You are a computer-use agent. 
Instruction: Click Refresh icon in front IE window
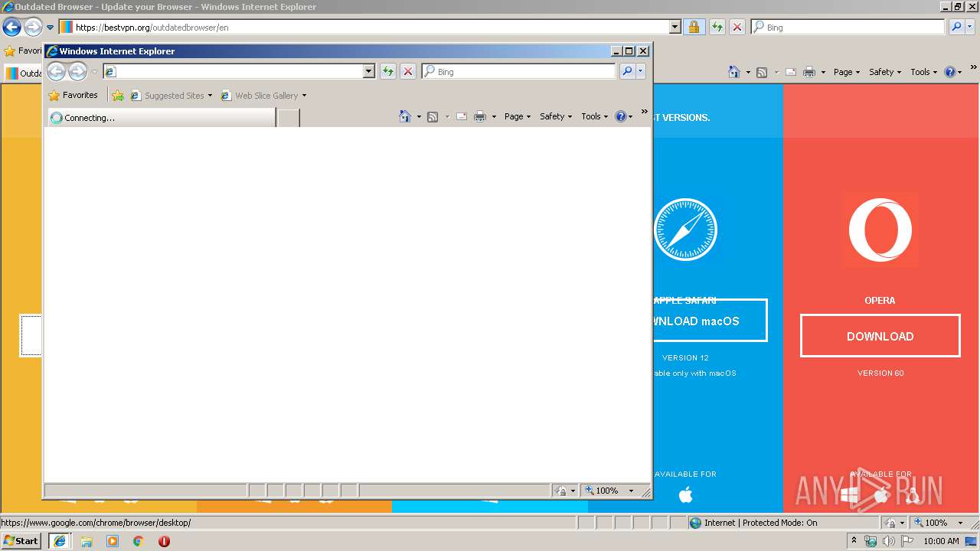388,71
